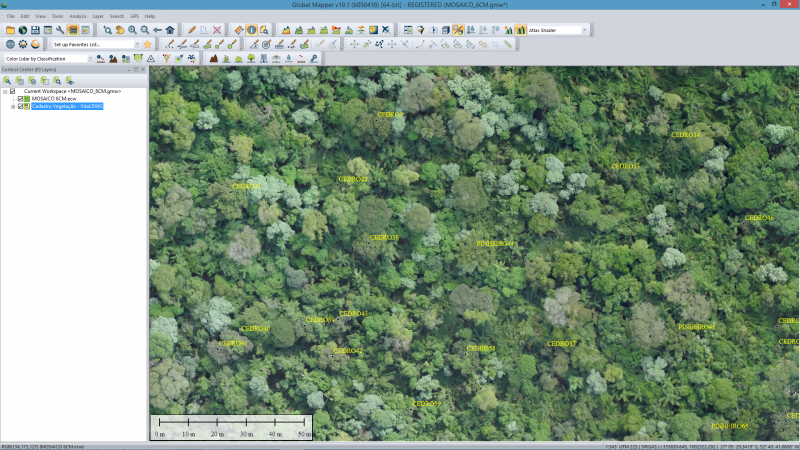Open the Search menu
Image resolution: width=800 pixels, height=450 pixels.
(117, 16)
